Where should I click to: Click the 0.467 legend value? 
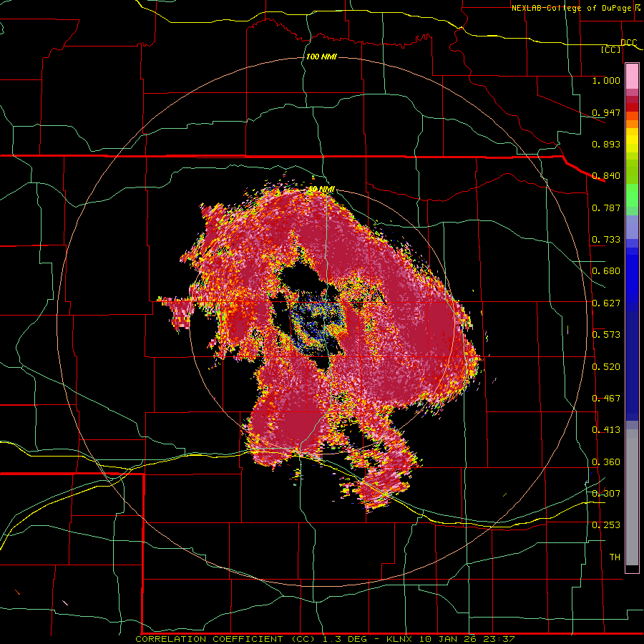[606, 399]
